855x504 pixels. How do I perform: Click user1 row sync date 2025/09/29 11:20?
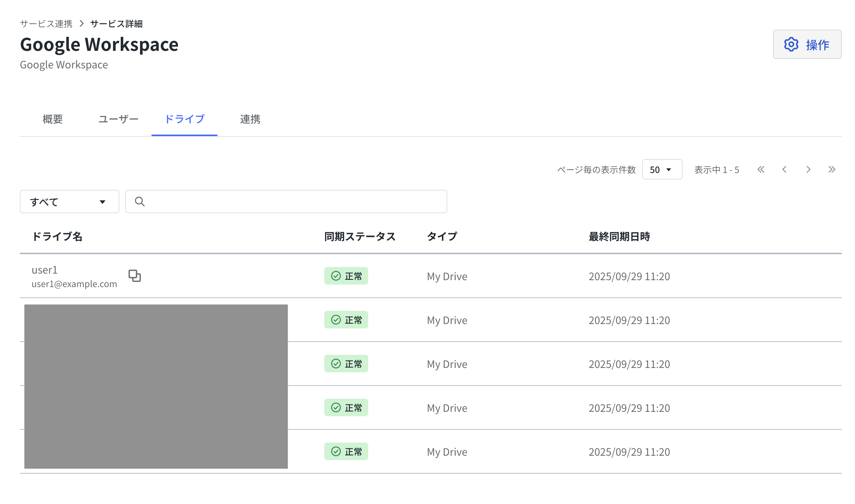(629, 276)
